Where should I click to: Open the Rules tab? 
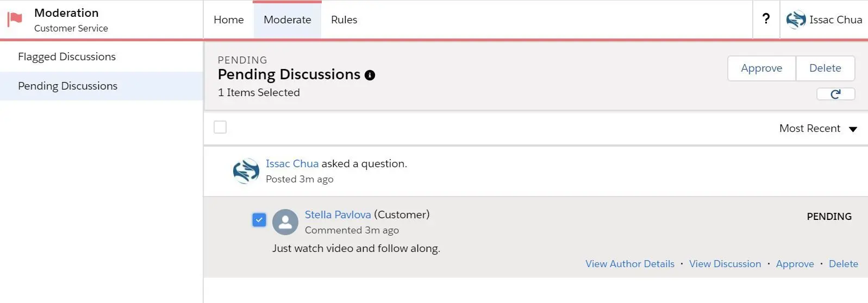(x=344, y=20)
